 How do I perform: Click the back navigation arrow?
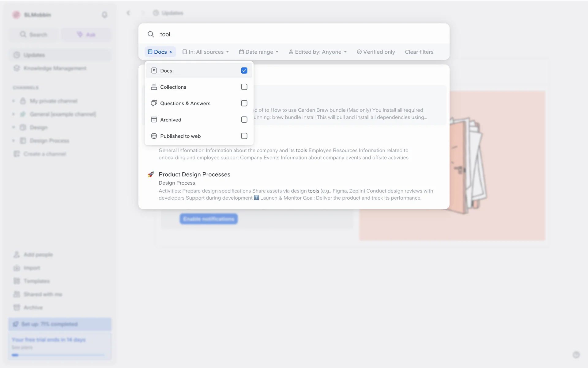(x=128, y=13)
